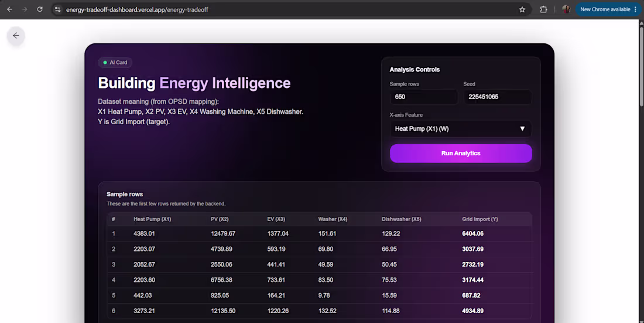The image size is (644, 323).
Task: Click the Heat Pump (X1) column header
Action: [x=152, y=219]
